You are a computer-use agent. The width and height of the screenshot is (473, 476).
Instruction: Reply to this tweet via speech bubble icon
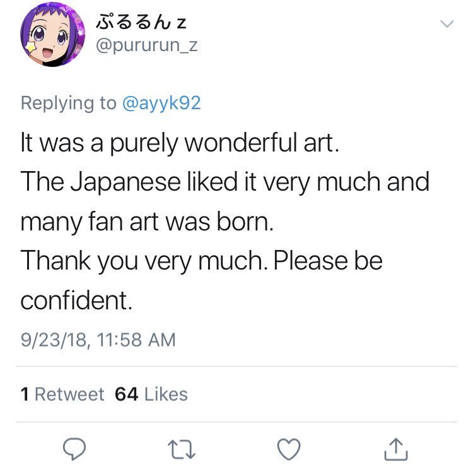coord(76,449)
